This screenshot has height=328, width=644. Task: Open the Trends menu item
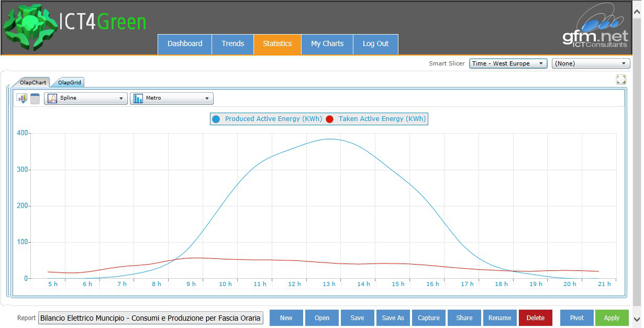(x=232, y=44)
